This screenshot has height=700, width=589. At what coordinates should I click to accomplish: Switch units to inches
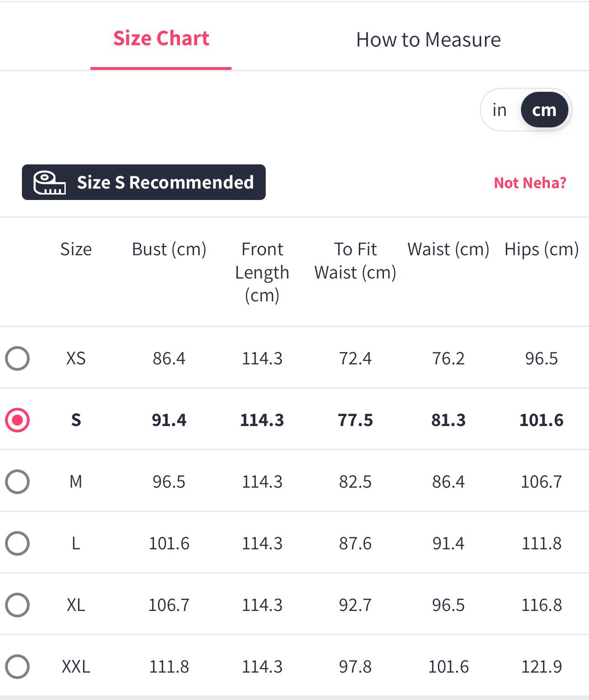pyautogui.click(x=500, y=110)
